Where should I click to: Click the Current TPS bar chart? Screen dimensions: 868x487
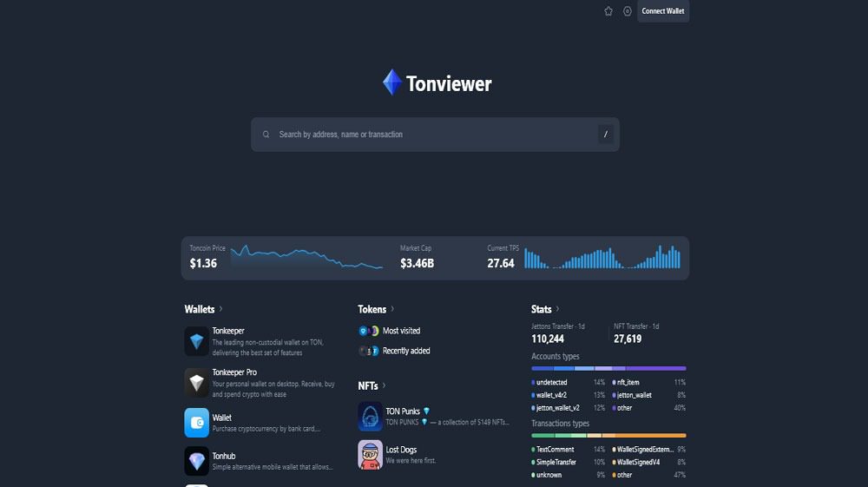(602, 257)
